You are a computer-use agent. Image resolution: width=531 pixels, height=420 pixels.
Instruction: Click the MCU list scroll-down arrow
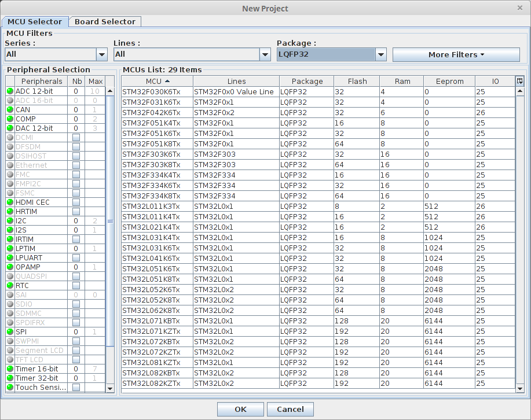[x=520, y=389]
